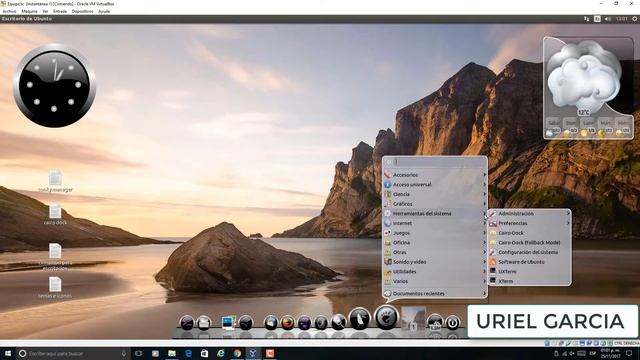Expand the Administración submenu arrow

(568, 213)
